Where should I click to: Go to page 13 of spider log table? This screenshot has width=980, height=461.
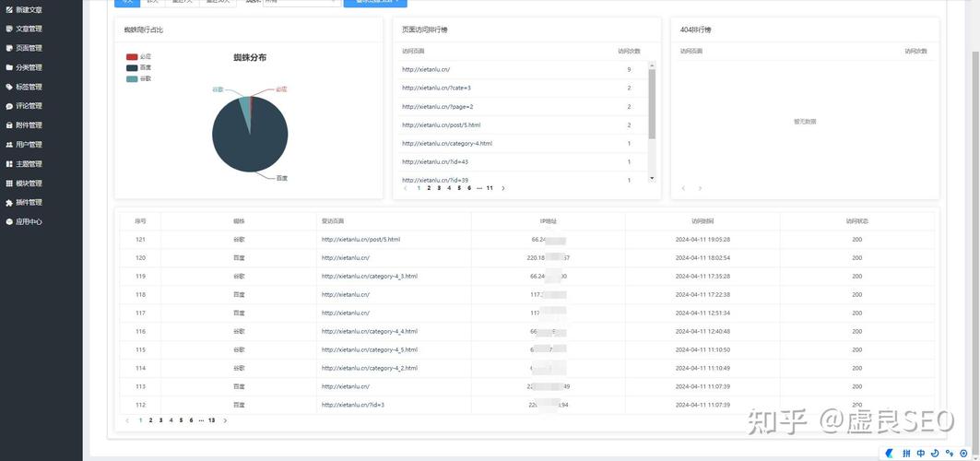(211, 420)
